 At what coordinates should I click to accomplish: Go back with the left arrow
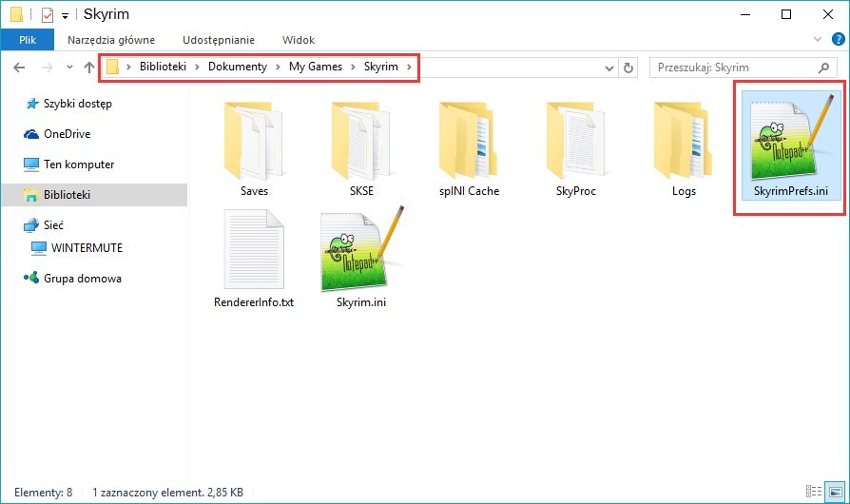tap(19, 68)
